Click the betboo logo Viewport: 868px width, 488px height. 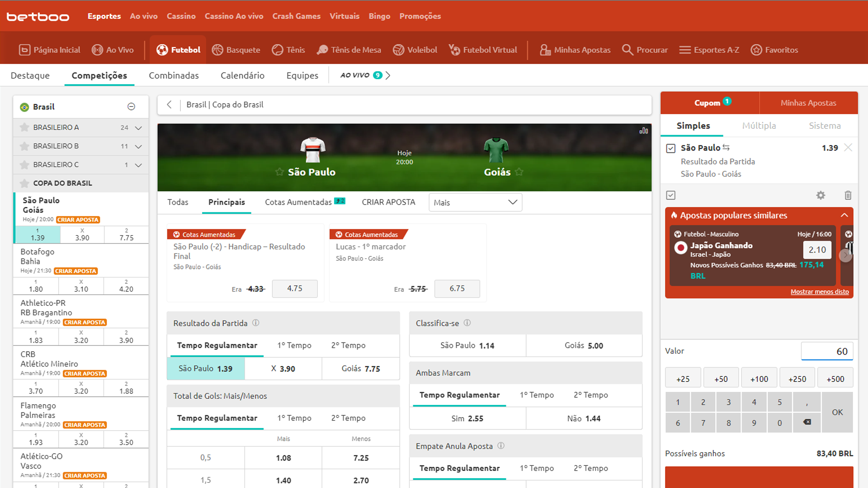pos(38,17)
